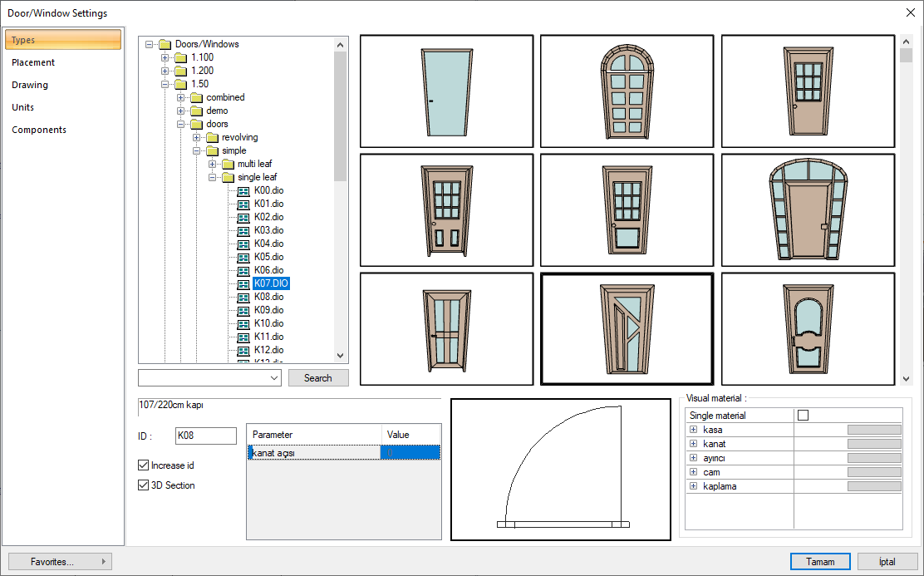Viewport: 924px width, 576px height.
Task: Click the revolving folder icon
Action: point(212,137)
